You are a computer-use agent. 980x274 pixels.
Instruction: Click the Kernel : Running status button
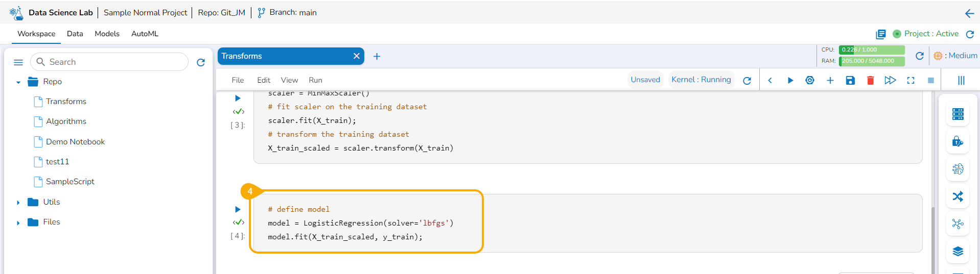pos(701,80)
